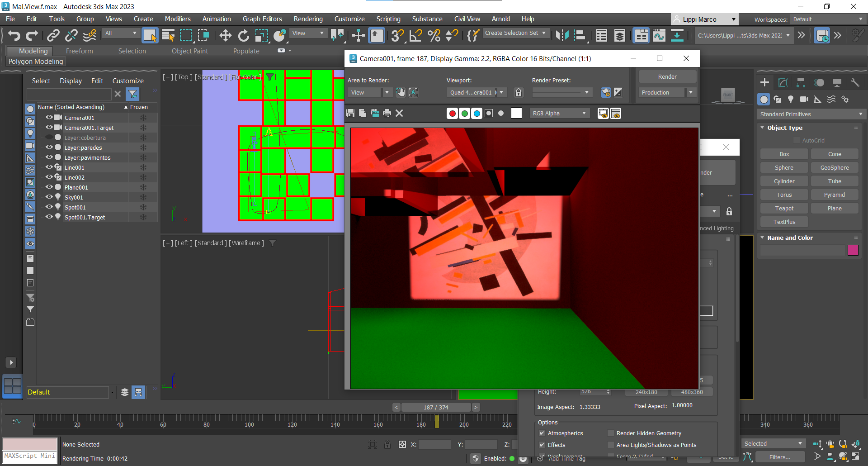Toggle the viewport lock in render window
The image size is (868, 466).
coord(519,92)
